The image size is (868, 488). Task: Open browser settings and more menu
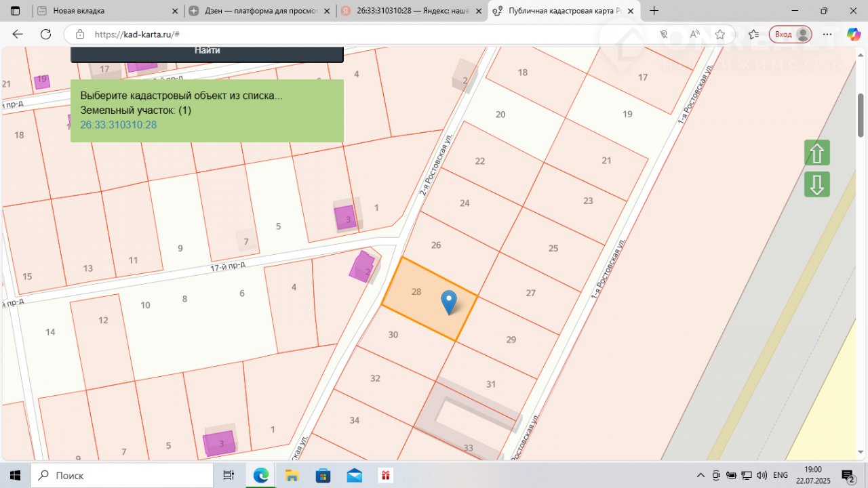[827, 35]
